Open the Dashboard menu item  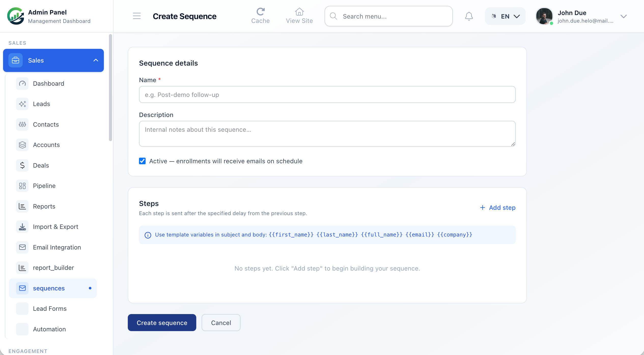53,83
